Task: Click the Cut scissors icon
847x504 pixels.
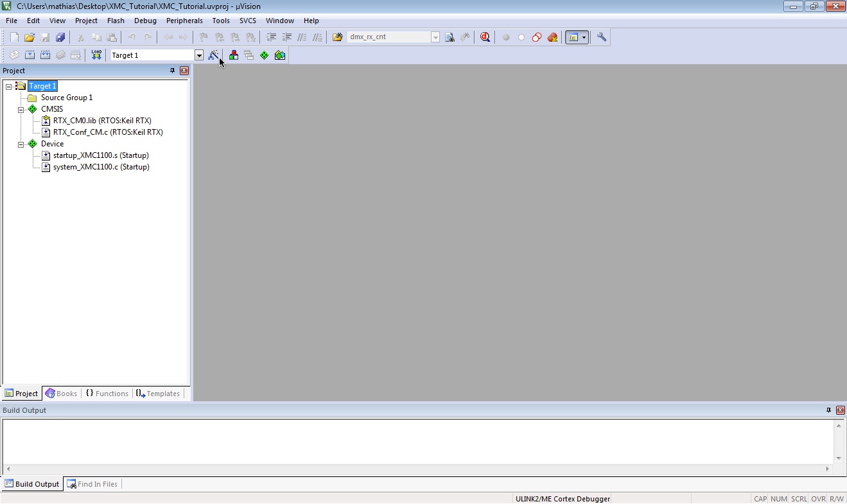Action: pyautogui.click(x=81, y=37)
